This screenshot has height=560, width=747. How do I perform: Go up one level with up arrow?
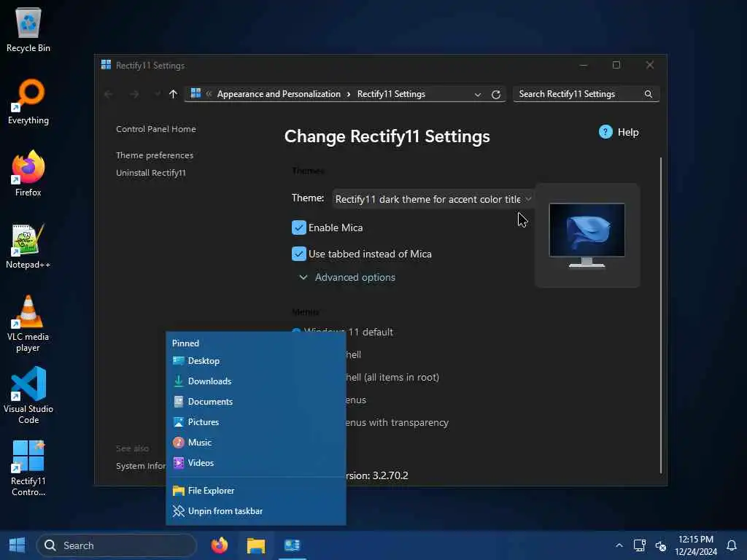(x=173, y=94)
